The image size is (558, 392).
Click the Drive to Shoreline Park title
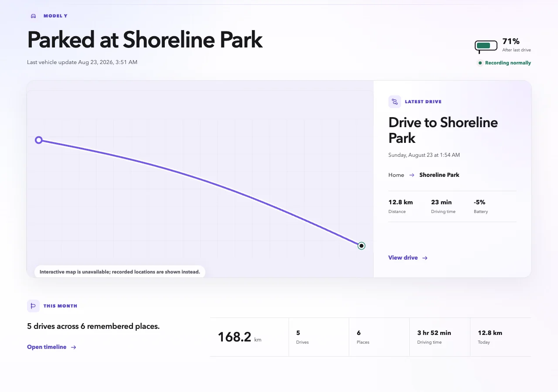pos(443,130)
